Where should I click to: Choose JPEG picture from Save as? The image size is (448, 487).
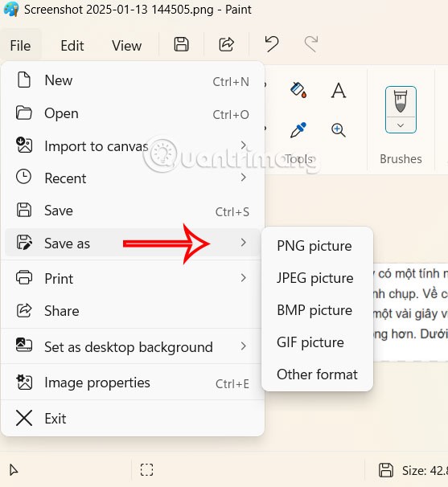pos(317,278)
